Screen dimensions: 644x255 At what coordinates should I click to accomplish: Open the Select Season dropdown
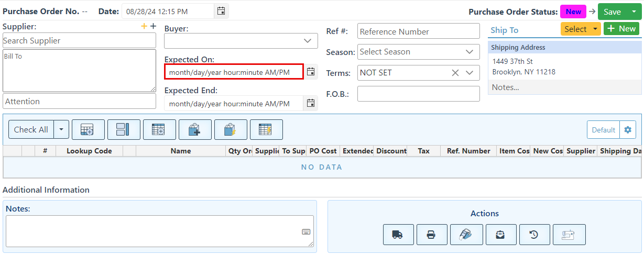tap(470, 52)
